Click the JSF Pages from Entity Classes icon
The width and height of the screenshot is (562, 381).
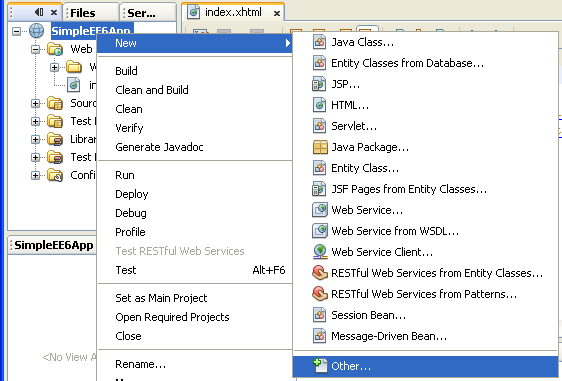319,189
